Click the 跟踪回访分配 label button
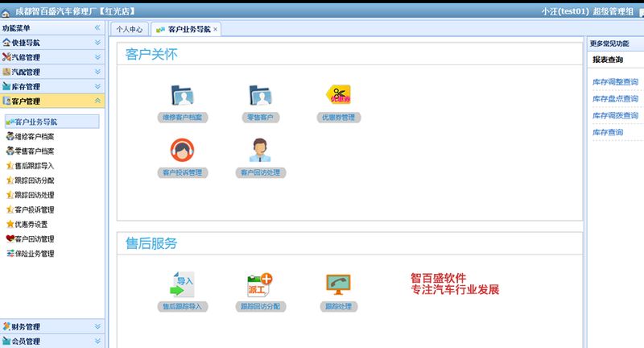 (x=260, y=306)
